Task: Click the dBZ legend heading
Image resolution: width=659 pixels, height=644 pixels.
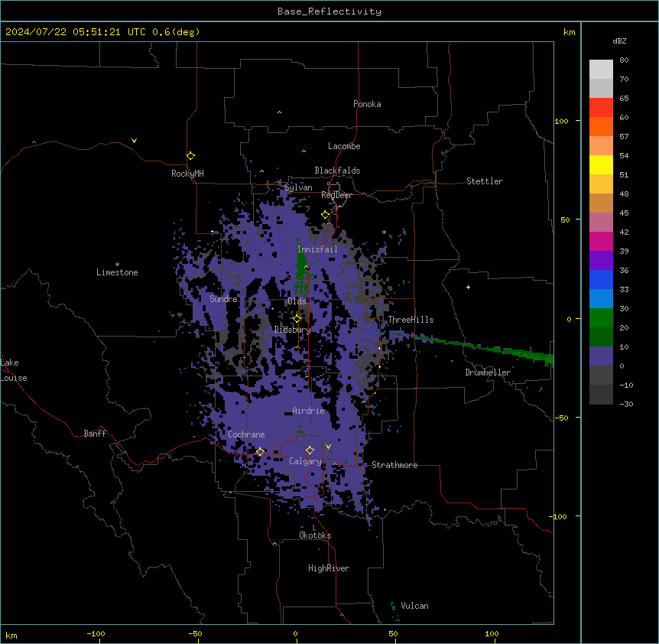Action: pos(619,41)
